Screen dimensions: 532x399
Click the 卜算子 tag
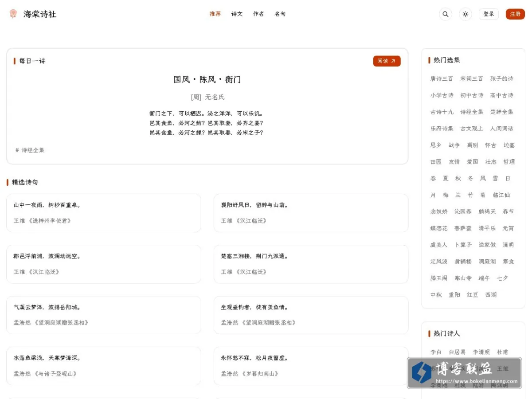[463, 245]
